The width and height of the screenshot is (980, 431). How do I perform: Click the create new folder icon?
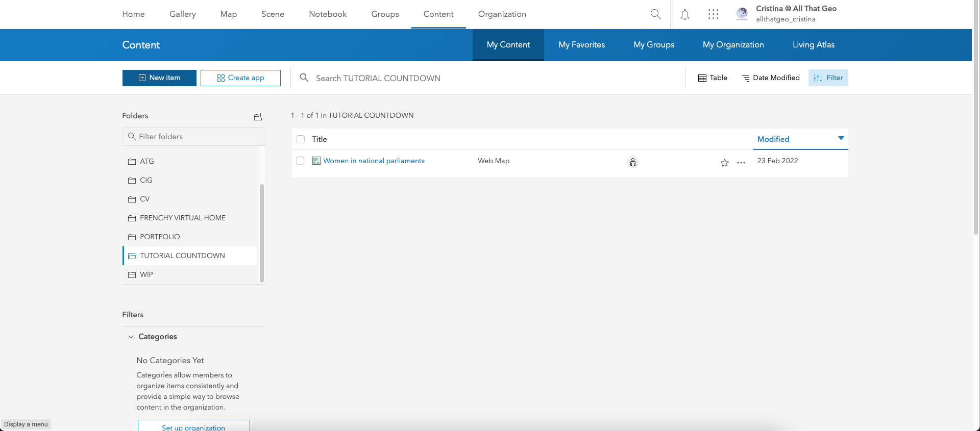pyautogui.click(x=258, y=117)
